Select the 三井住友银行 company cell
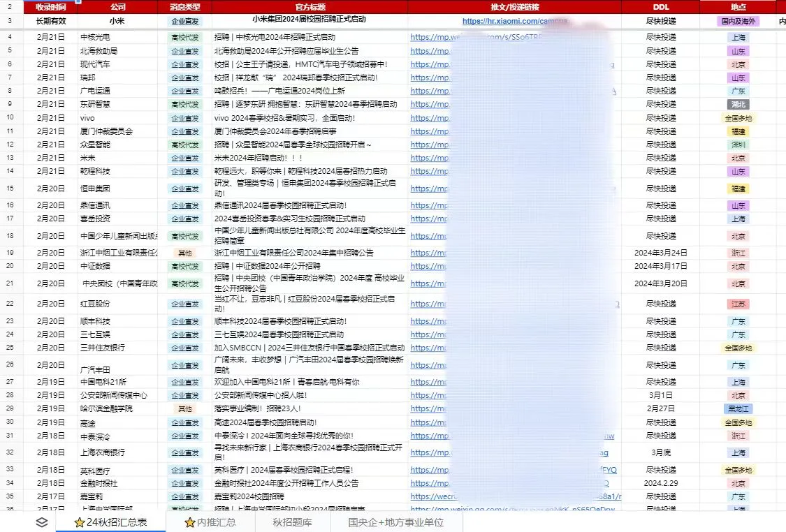786x532 pixels. (118, 348)
